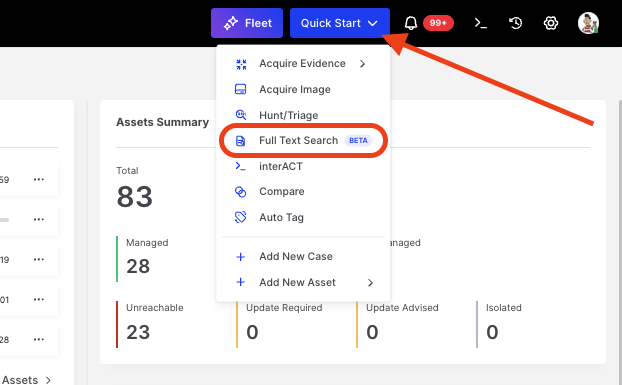Click the 99+ notification badge

point(438,23)
